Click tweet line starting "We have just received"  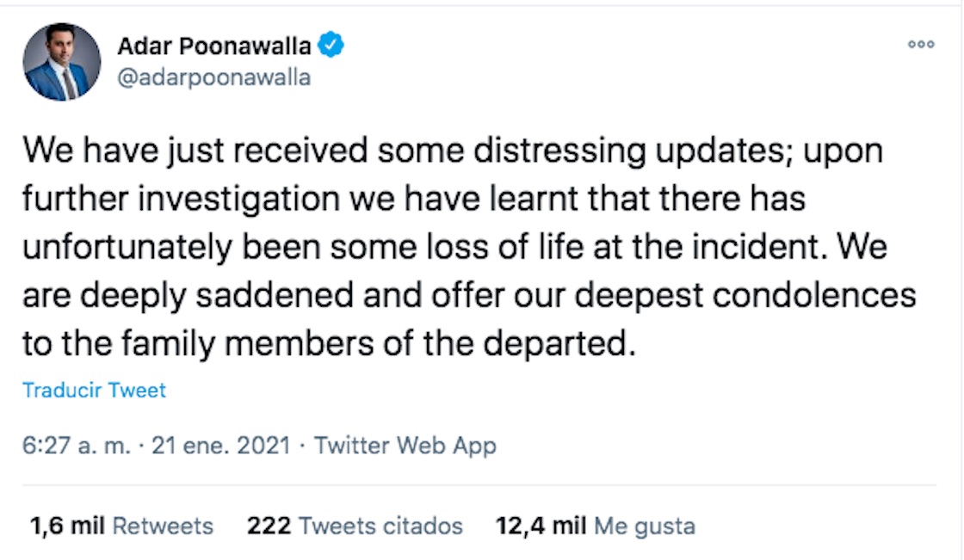[x=452, y=152]
